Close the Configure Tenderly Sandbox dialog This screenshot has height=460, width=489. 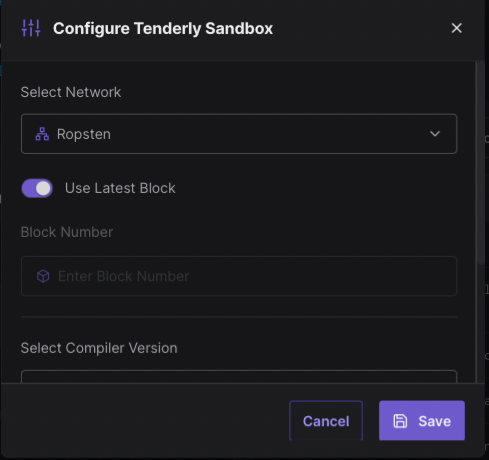(456, 28)
